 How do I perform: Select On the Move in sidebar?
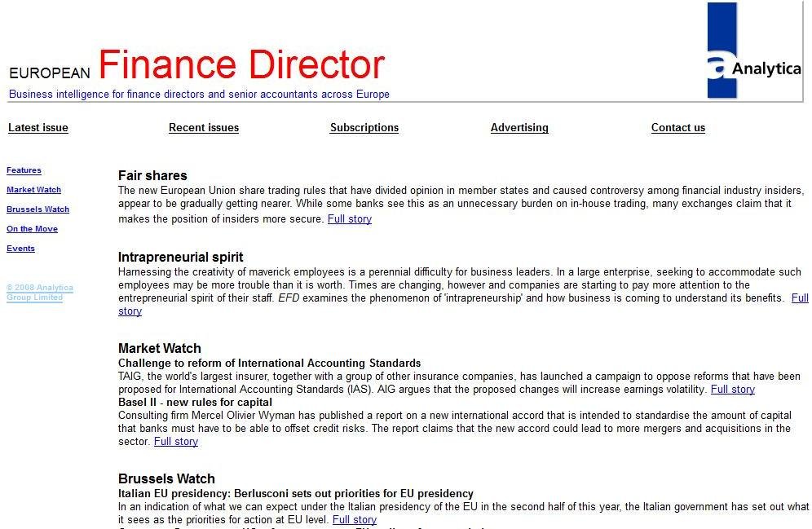(x=32, y=229)
